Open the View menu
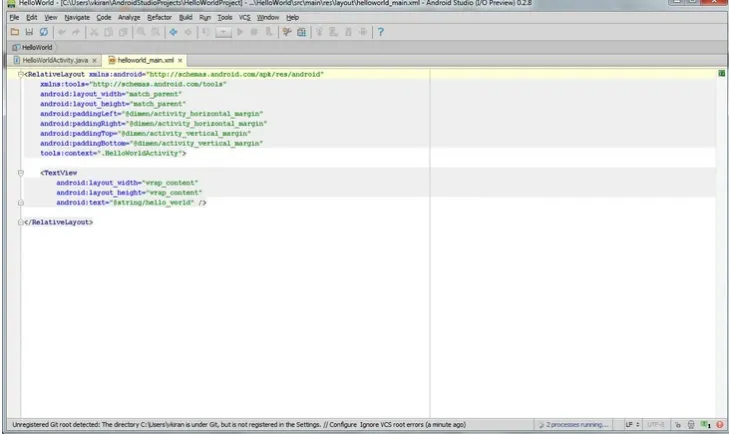The width and height of the screenshot is (729, 434). 51,17
